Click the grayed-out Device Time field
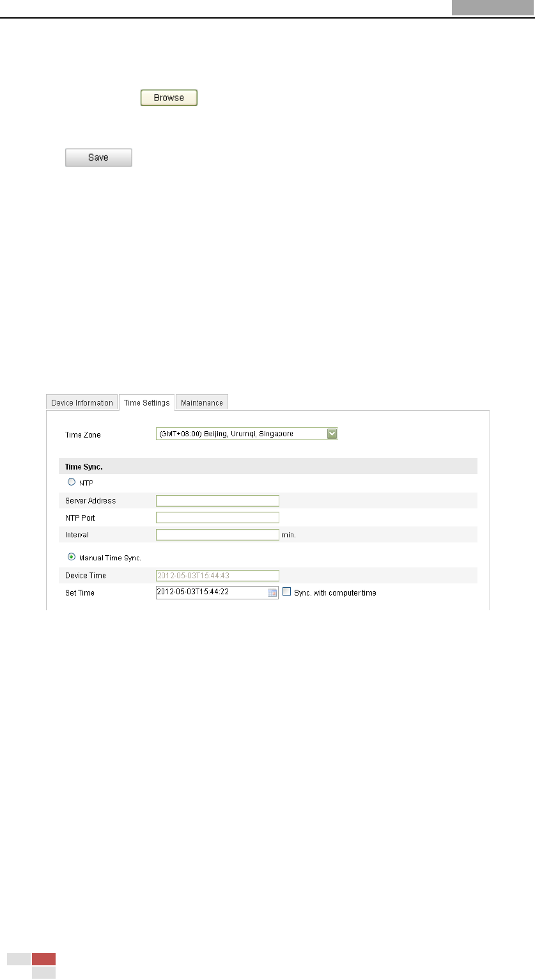The image size is (535, 980). click(217, 575)
